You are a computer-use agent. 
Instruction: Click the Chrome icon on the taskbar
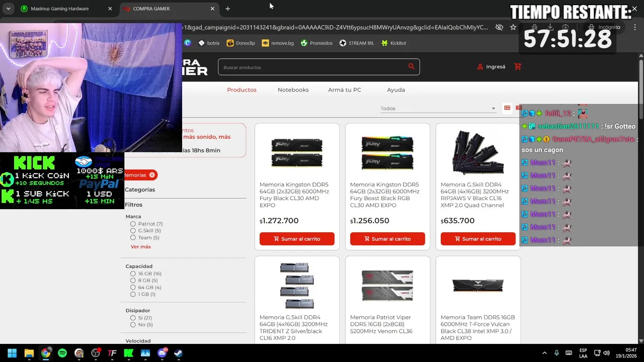pos(46,353)
